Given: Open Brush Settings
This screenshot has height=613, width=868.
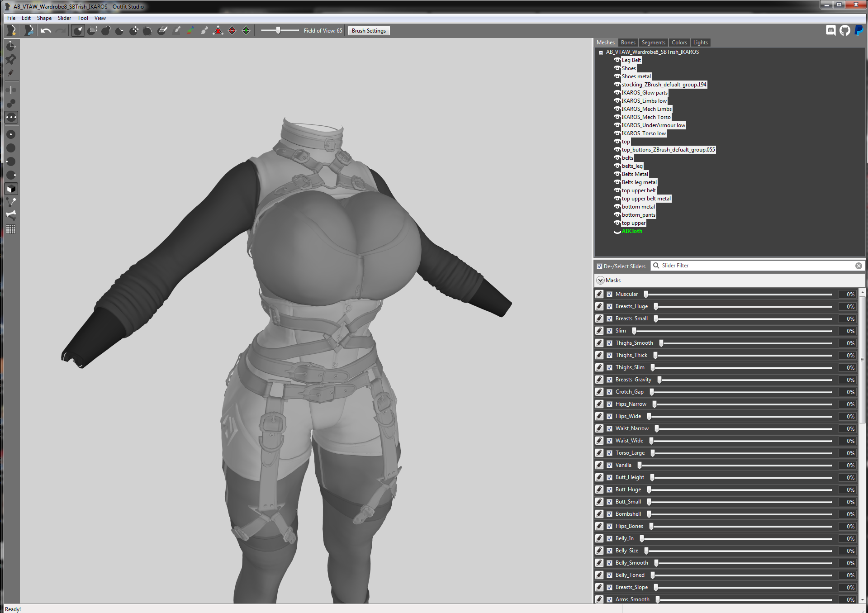Looking at the screenshot, I should 369,31.
